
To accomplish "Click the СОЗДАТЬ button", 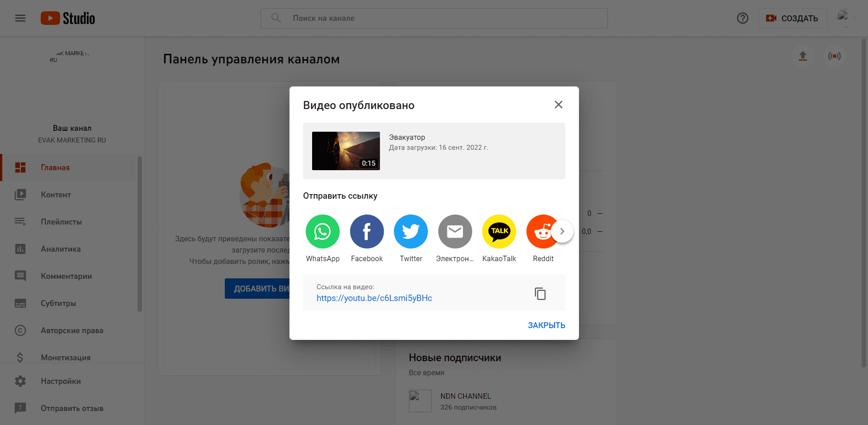I will tap(793, 18).
